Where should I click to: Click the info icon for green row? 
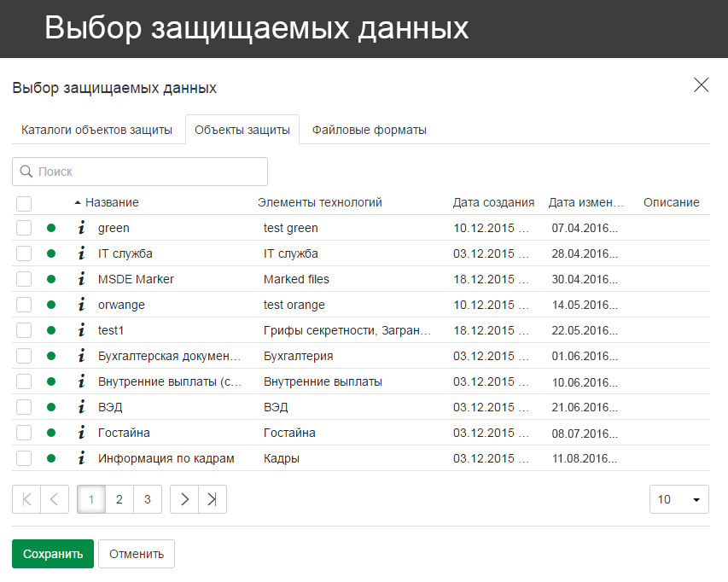[82, 228]
